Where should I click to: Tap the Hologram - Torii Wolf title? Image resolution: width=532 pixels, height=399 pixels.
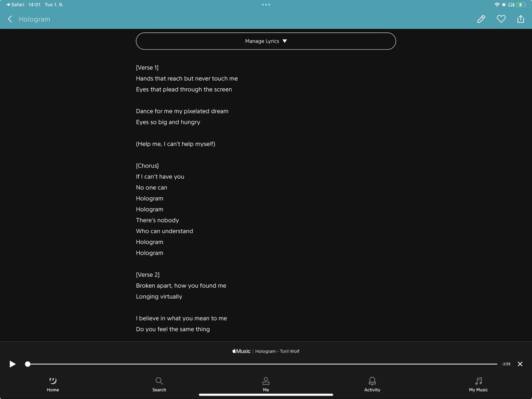[277, 351]
